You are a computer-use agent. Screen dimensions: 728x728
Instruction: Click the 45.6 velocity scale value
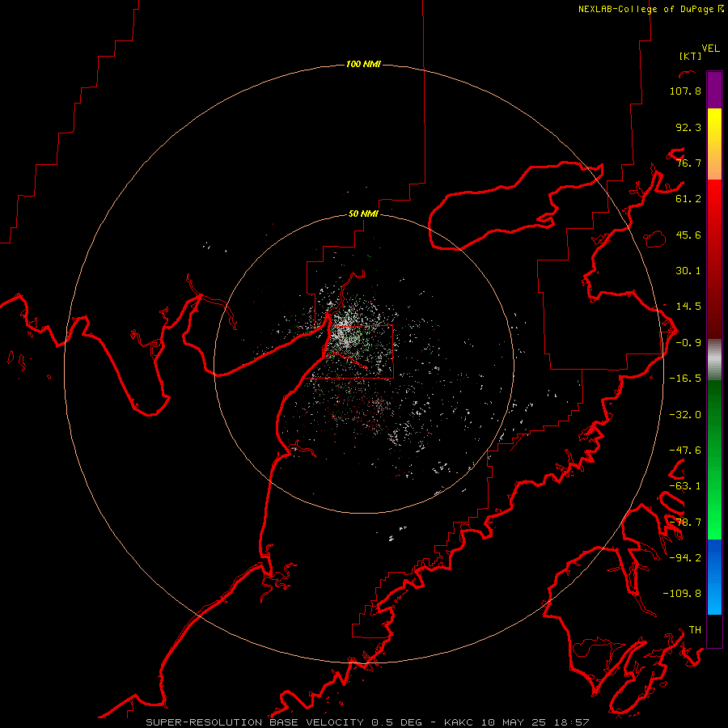(688, 235)
